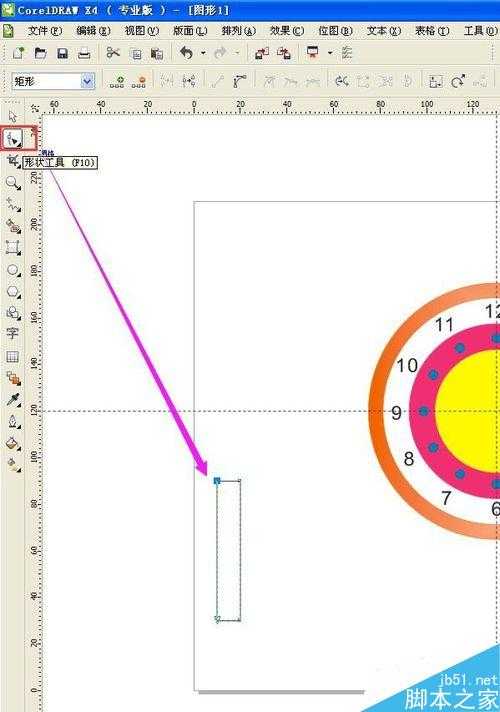
Task: Click the selected top-left rectangle node
Action: pos(217,480)
